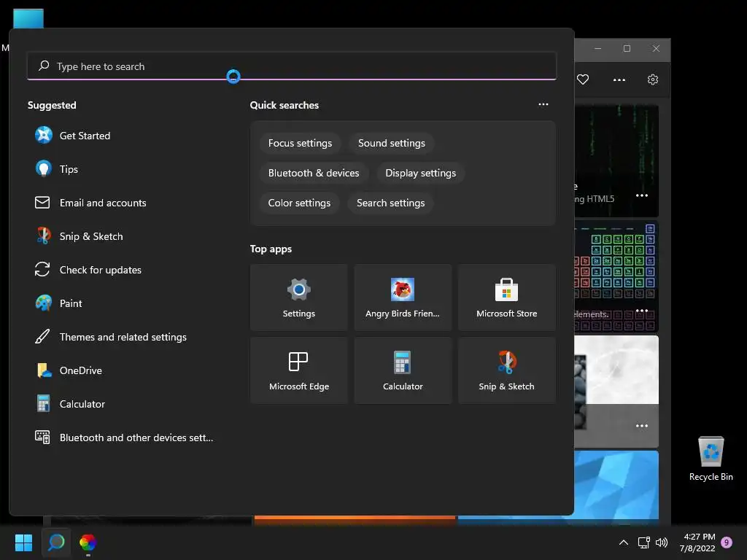Open the clock showing 4:27 PM
The height and width of the screenshot is (560, 747).
tap(697, 542)
